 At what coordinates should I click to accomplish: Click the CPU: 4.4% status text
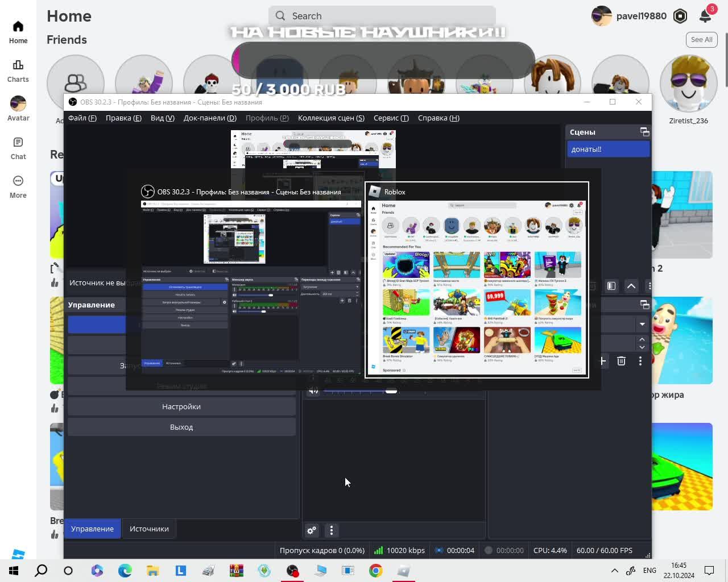[x=550, y=550]
